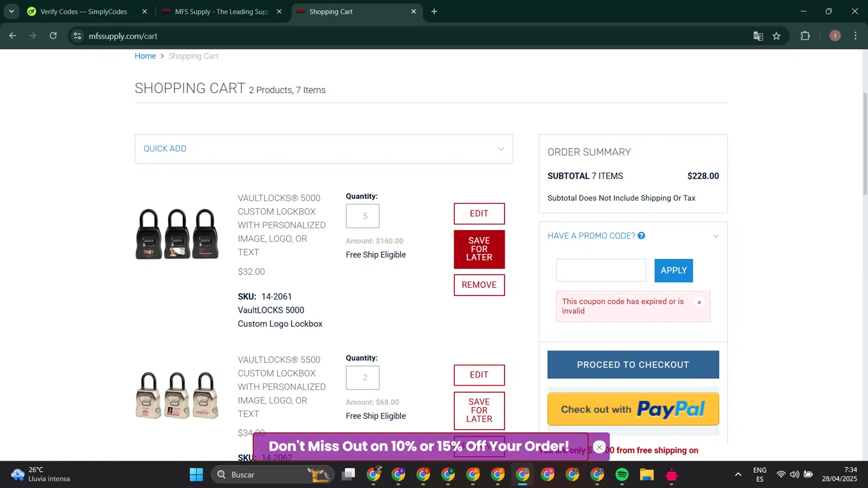Screen dimensions: 868x488
Task: Open the tab search dropdown
Action: pos(11,12)
